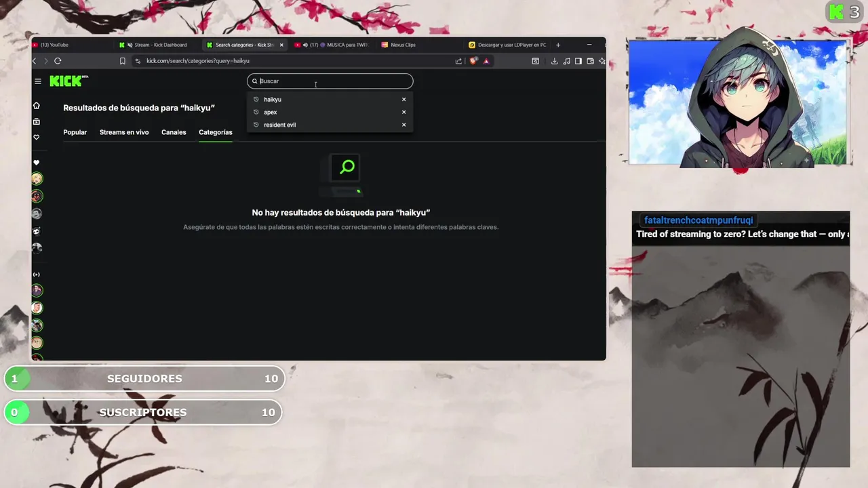This screenshot has height=488, width=868.
Task: Focus the Buscar search field
Action: coord(330,81)
